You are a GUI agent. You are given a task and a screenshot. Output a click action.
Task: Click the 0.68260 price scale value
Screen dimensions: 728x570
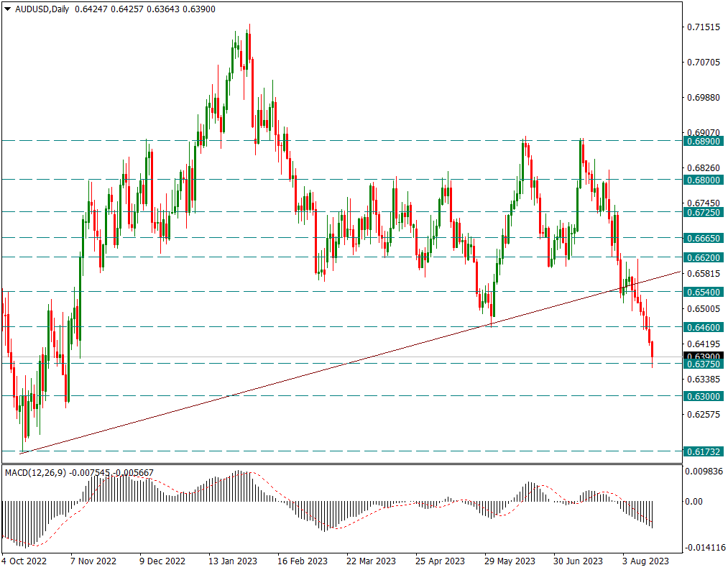pyautogui.click(x=704, y=167)
